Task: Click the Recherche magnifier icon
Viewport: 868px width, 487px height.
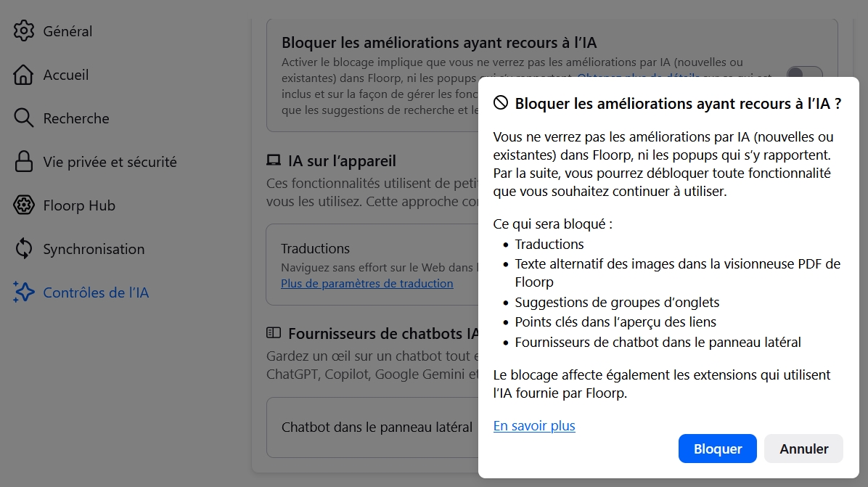Action: pos(24,118)
